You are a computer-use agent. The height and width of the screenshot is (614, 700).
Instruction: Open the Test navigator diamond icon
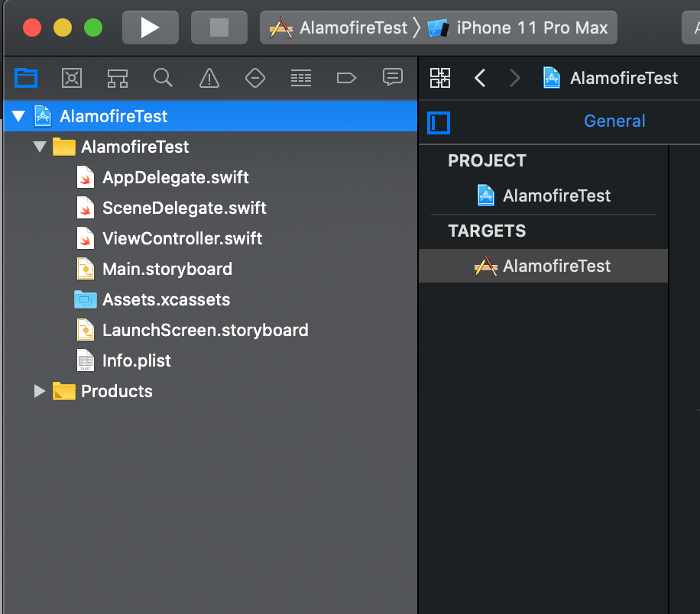pyautogui.click(x=255, y=78)
